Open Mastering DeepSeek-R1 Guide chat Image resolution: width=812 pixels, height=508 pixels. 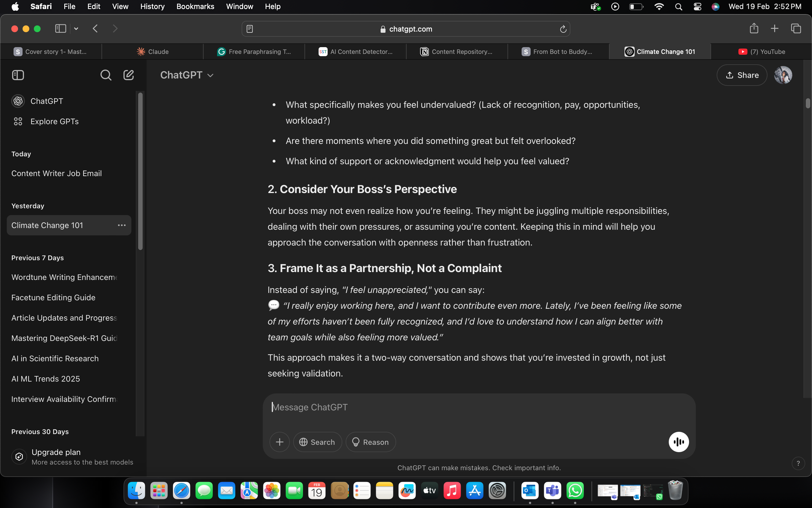point(69,338)
